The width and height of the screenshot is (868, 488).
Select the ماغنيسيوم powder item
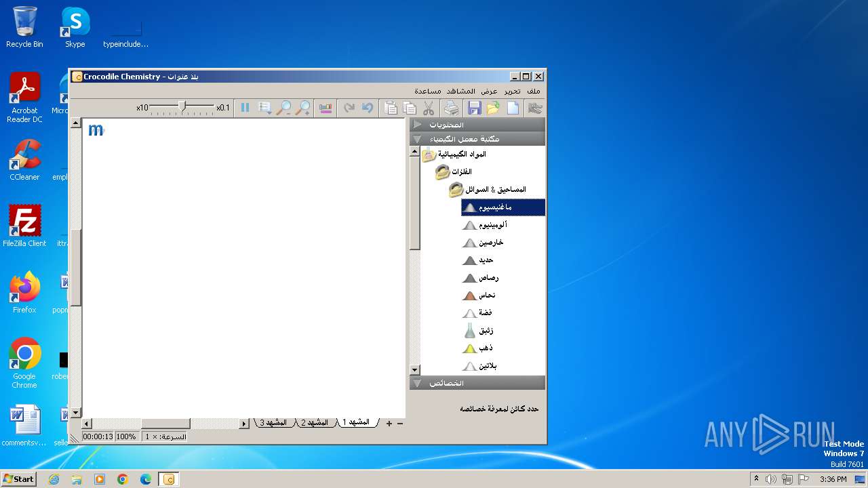[503, 207]
